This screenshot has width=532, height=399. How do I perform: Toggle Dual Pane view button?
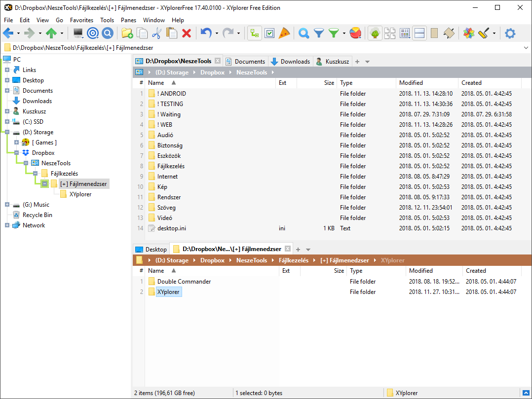(x=419, y=33)
